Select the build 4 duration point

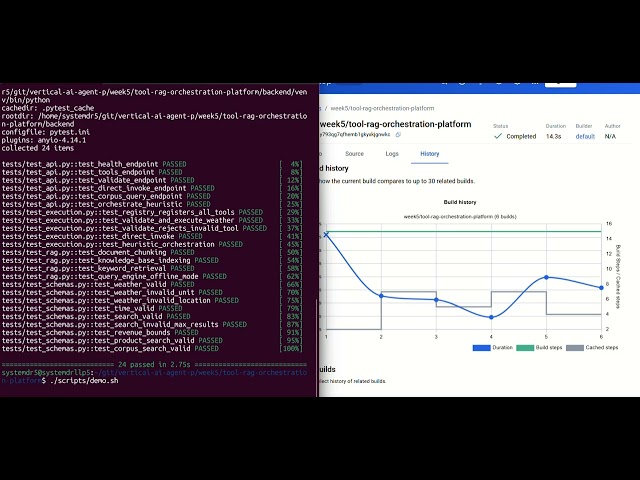point(491,317)
